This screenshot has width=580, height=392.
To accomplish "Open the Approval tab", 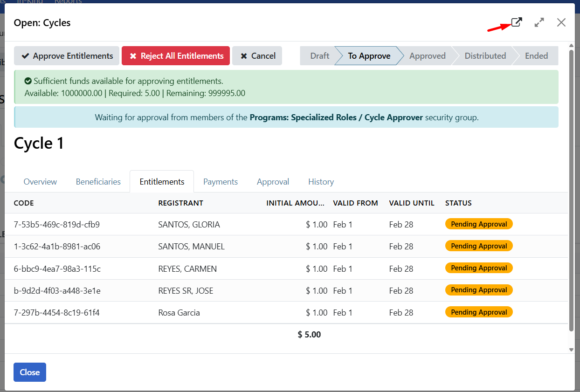I will click(x=273, y=182).
